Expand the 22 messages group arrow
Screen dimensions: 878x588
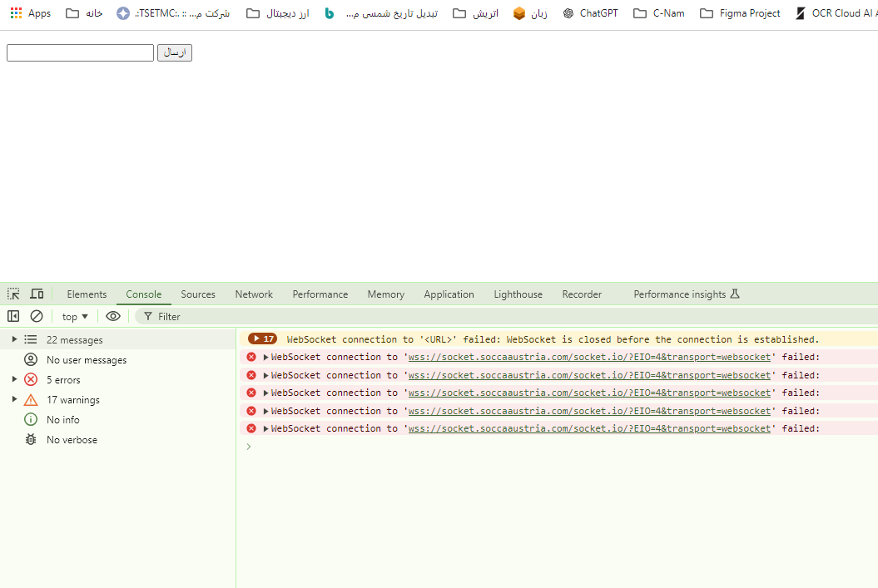14,339
